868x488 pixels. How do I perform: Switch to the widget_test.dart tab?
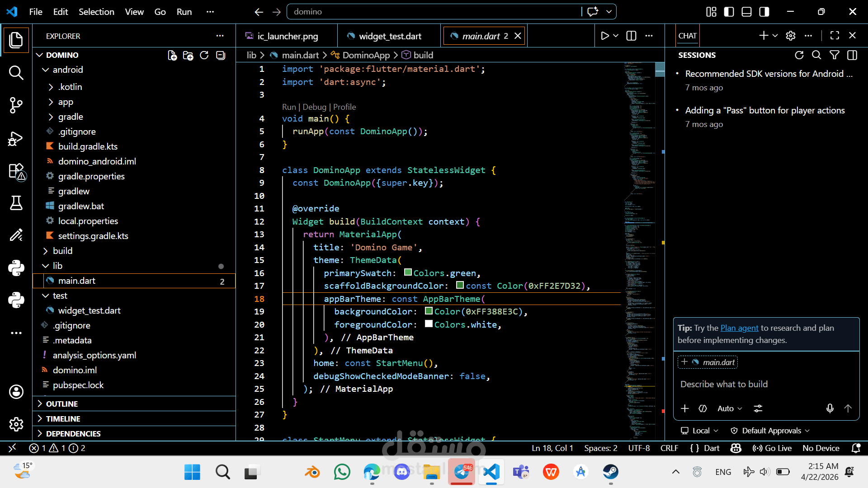(x=390, y=36)
